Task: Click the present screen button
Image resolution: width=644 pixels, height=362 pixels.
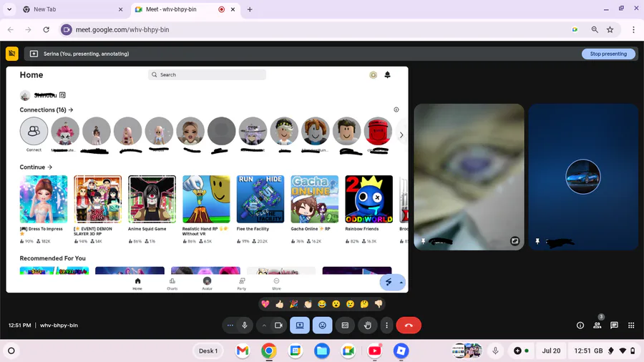Action: click(300, 326)
